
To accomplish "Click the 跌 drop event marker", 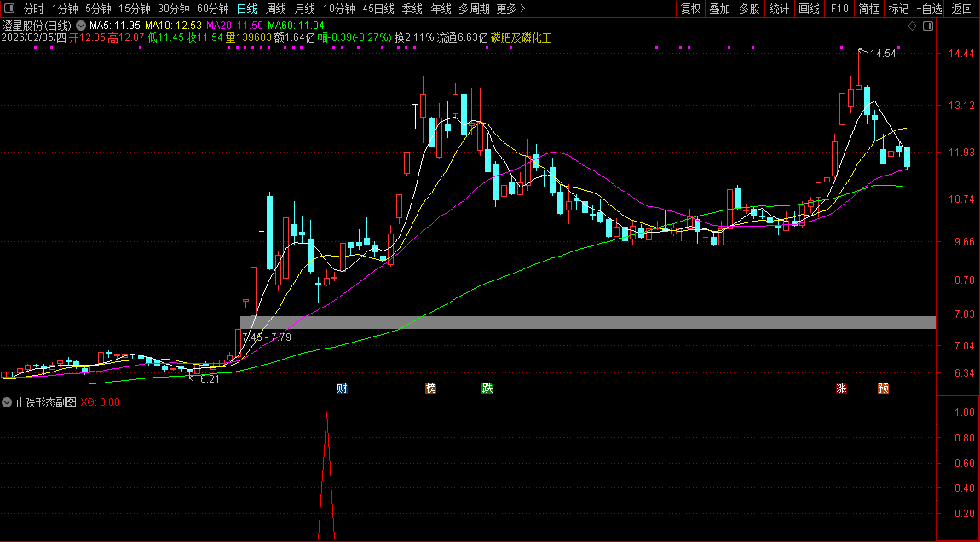I will (487, 389).
